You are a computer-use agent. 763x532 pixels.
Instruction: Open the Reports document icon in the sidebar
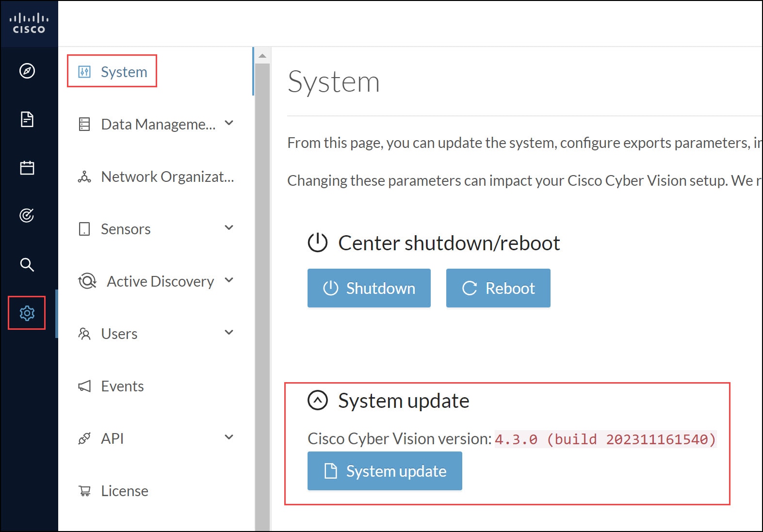(x=27, y=119)
